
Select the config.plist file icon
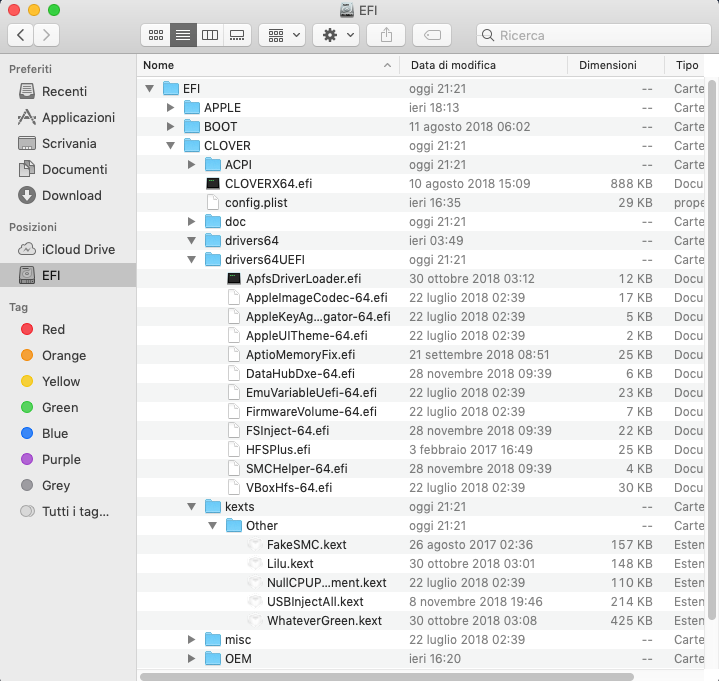tap(213, 203)
